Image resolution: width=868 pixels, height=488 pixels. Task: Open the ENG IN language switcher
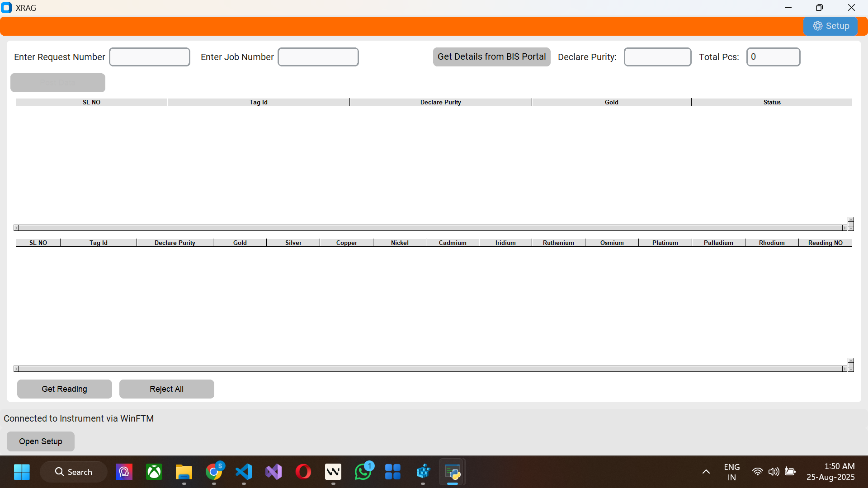tap(731, 471)
